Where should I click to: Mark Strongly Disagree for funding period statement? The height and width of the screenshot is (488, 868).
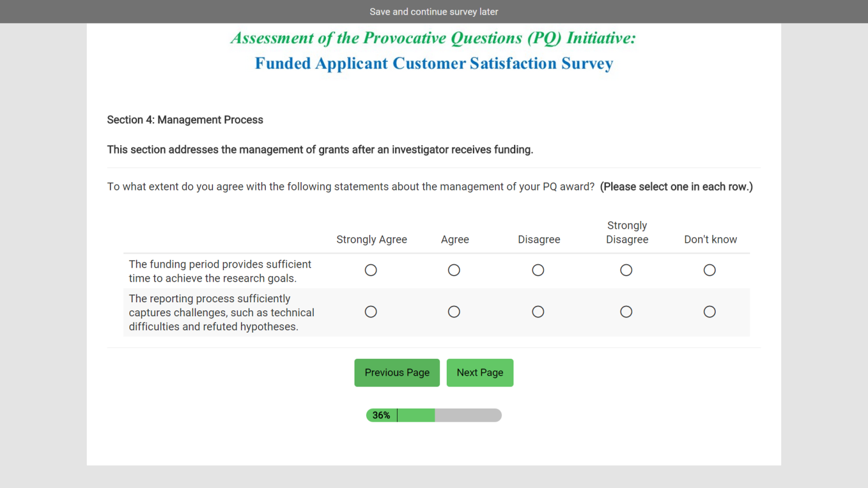tap(626, 270)
